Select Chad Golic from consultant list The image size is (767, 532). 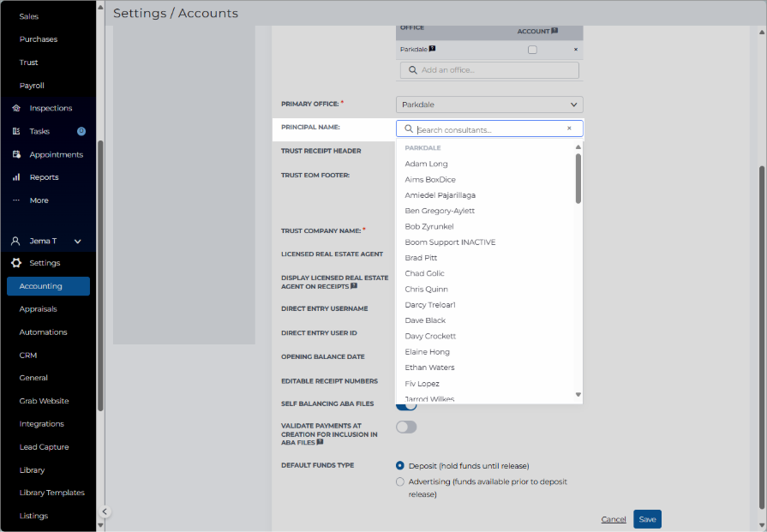(424, 273)
